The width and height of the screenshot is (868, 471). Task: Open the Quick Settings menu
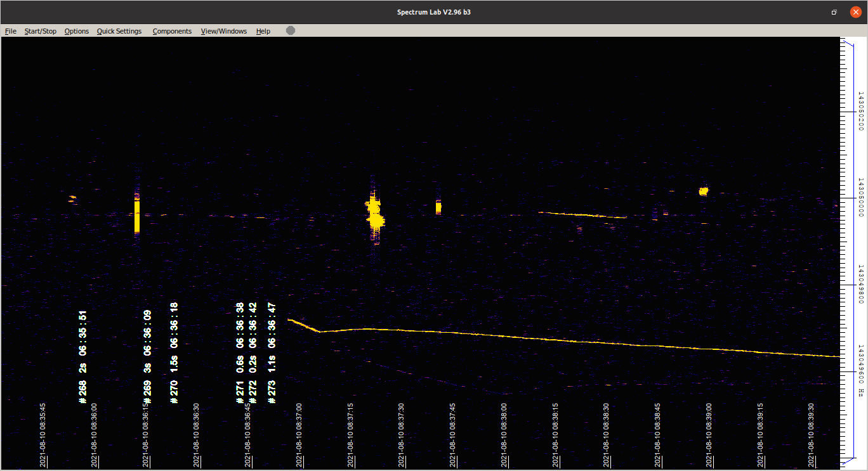point(119,31)
